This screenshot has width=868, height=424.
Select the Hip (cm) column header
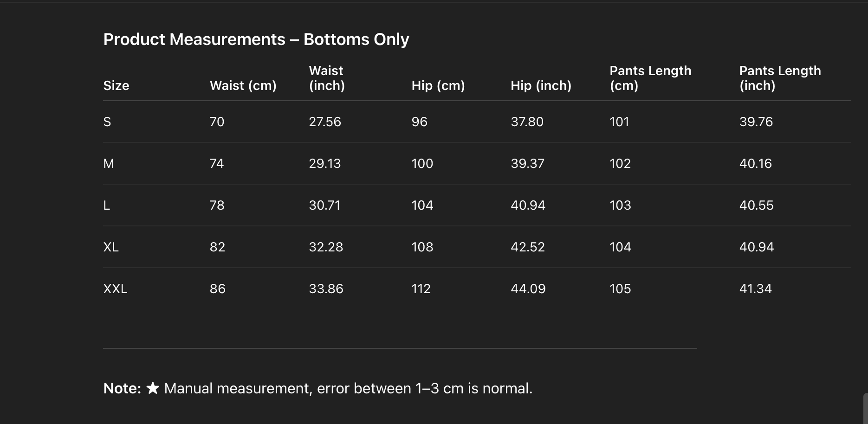438,85
